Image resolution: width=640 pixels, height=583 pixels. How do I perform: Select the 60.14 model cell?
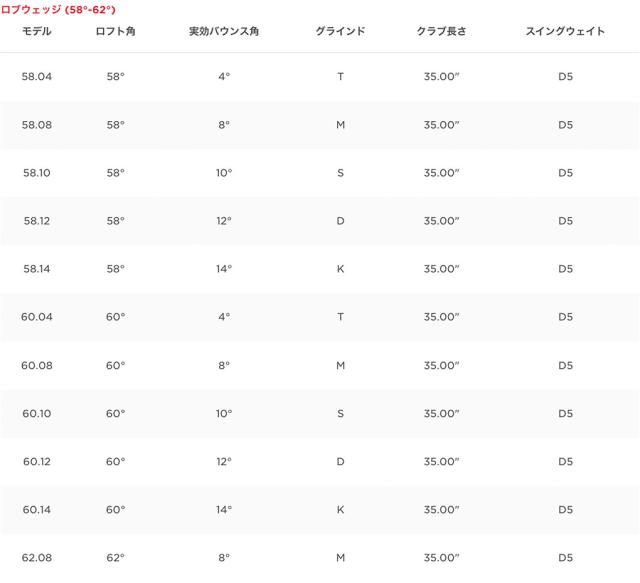click(36, 509)
